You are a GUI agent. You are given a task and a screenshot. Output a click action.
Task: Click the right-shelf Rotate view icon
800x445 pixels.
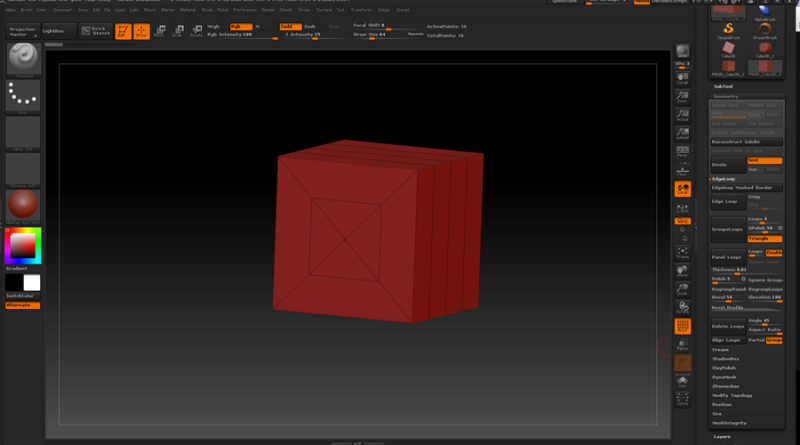pos(683,308)
